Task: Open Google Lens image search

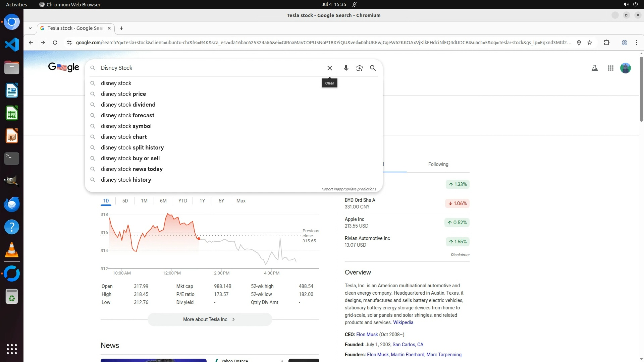Action: pos(359,68)
